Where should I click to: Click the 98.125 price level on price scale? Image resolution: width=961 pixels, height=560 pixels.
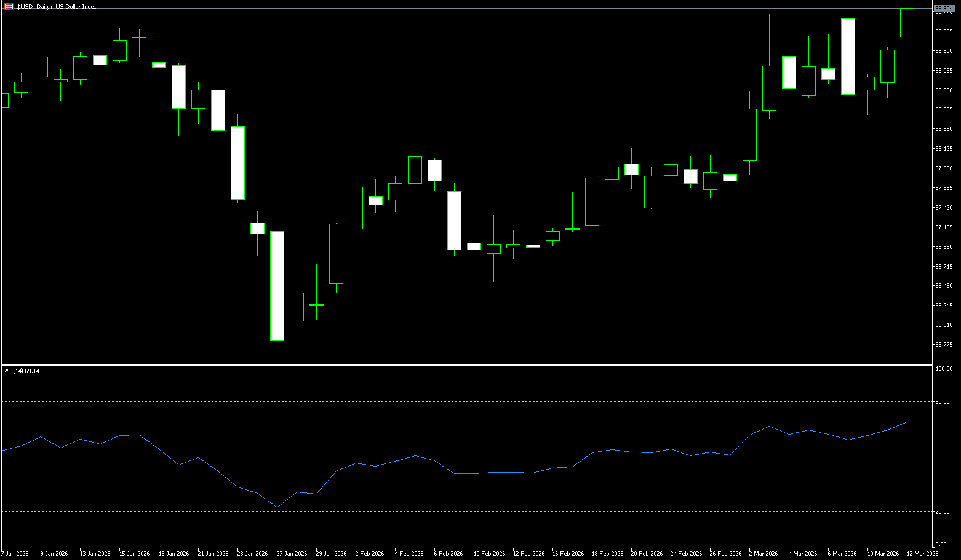point(944,149)
